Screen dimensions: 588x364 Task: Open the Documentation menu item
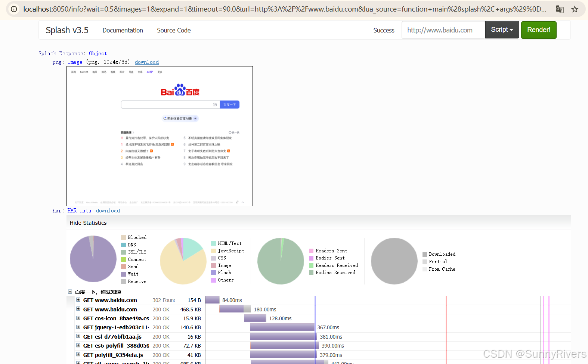click(x=123, y=30)
